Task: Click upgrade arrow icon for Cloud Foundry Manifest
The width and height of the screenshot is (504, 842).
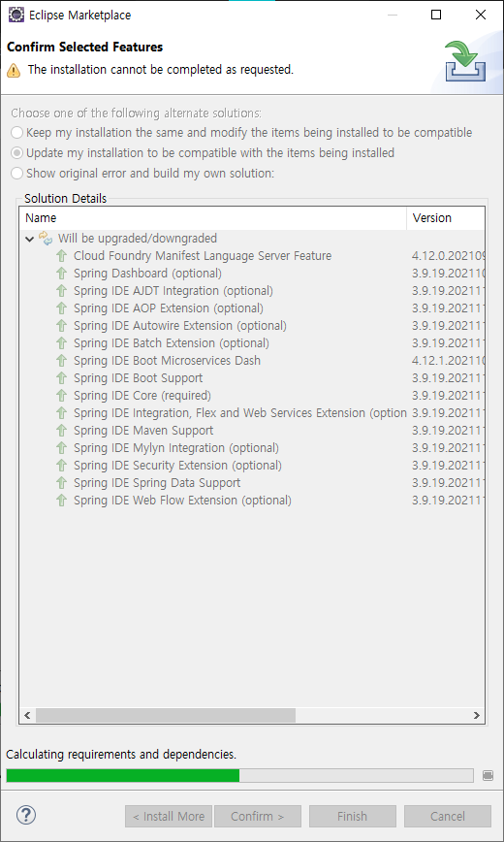Action: (62, 256)
